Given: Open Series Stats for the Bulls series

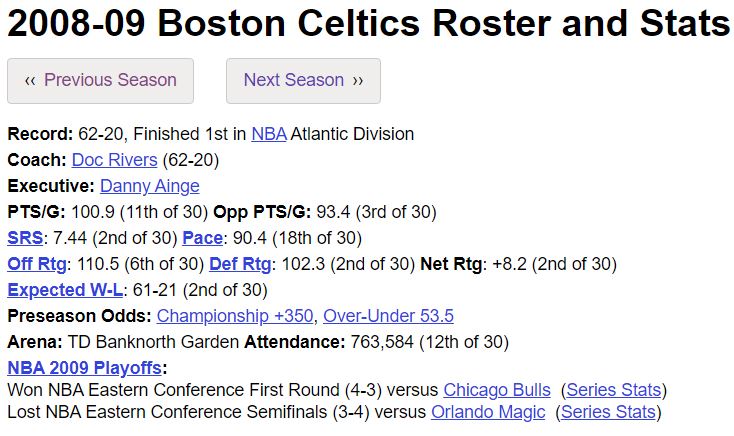Looking at the screenshot, I should pyautogui.click(x=613, y=390).
